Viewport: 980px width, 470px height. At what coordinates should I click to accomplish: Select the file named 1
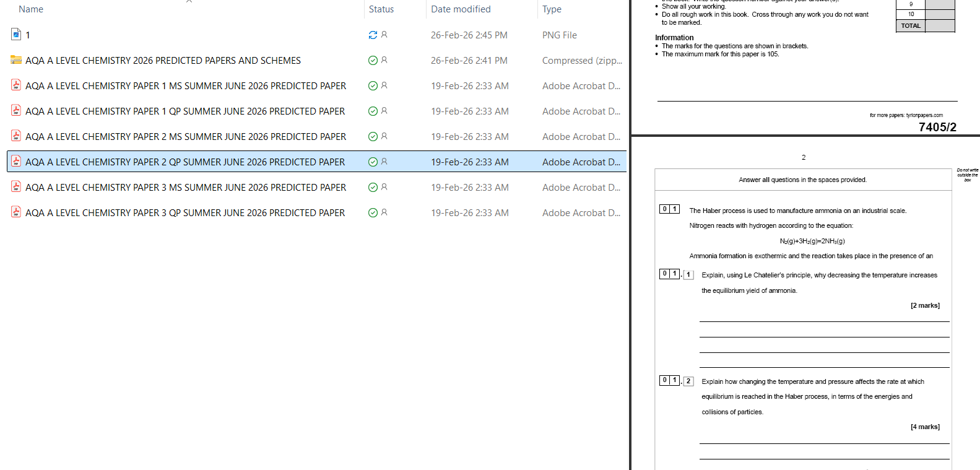(28, 35)
